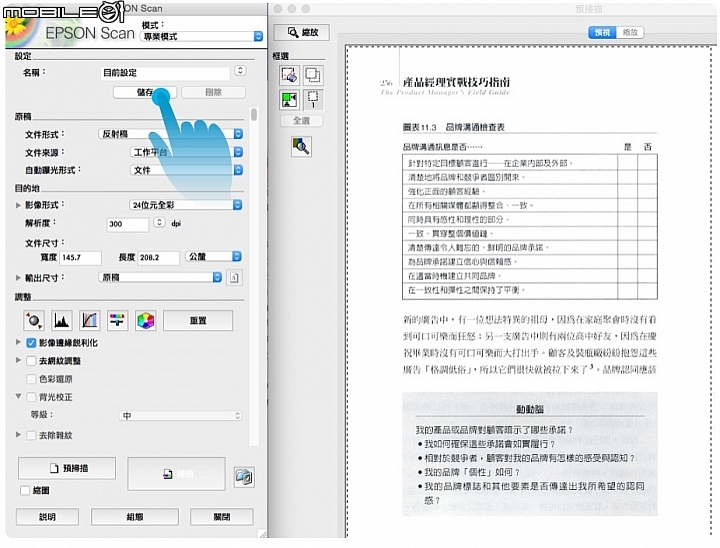Expand the 去網紋調整 options triangle

pyautogui.click(x=18, y=360)
